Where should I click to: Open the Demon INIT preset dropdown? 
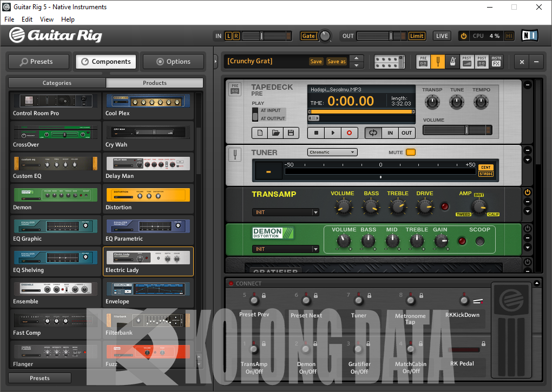click(x=286, y=249)
